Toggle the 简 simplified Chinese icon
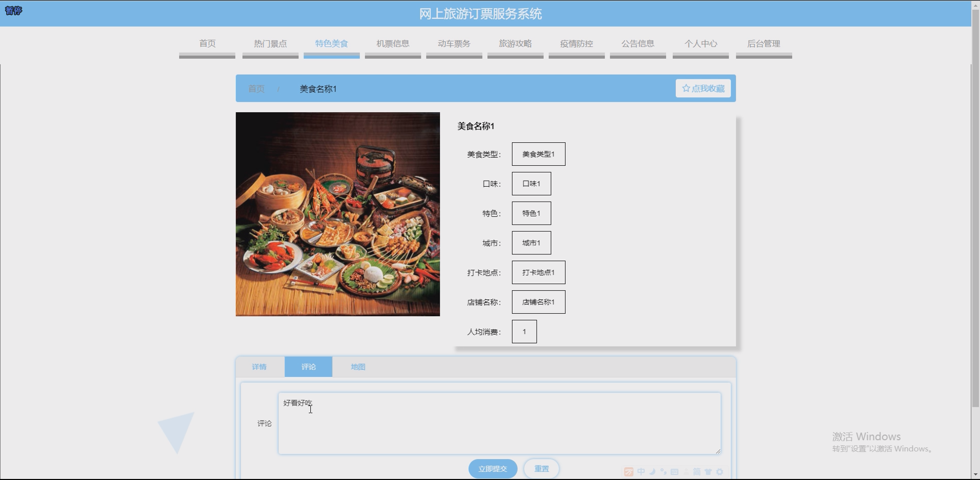The width and height of the screenshot is (980, 480). pyautogui.click(x=697, y=472)
